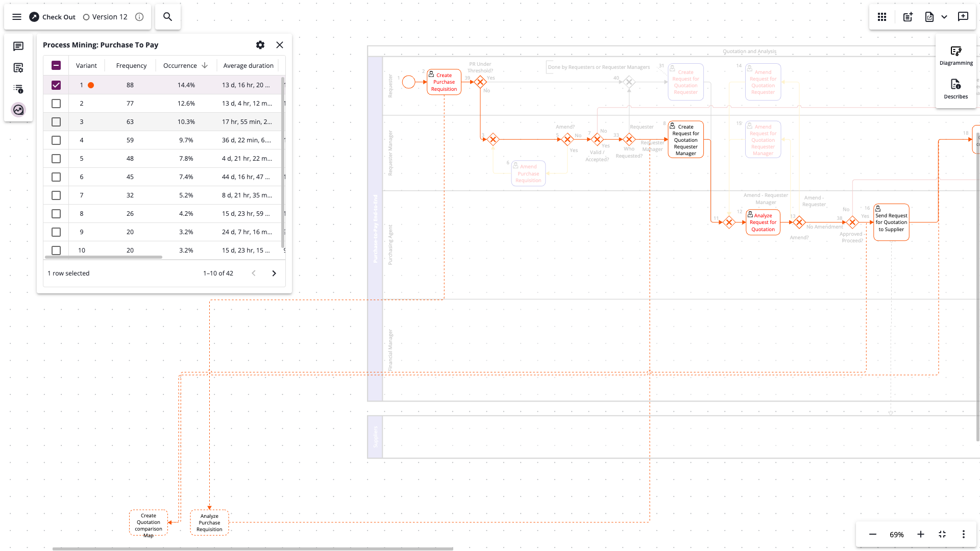
Task: Select the process settings icon in sidebar
Action: pyautogui.click(x=18, y=67)
